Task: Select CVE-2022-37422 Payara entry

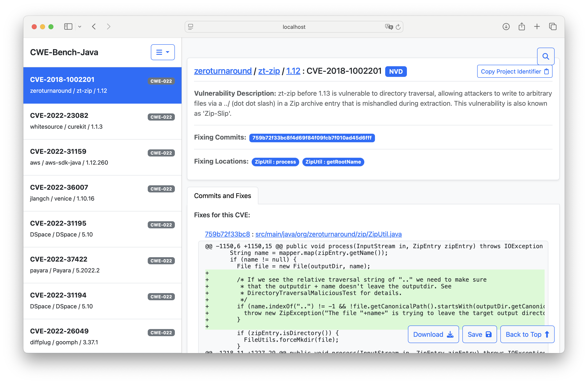Action: (102, 265)
